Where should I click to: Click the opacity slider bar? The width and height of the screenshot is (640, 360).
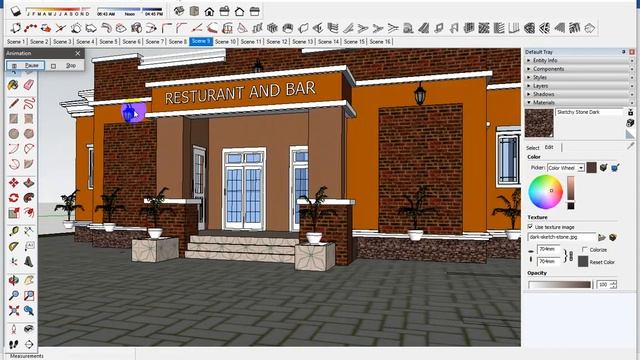[560, 284]
